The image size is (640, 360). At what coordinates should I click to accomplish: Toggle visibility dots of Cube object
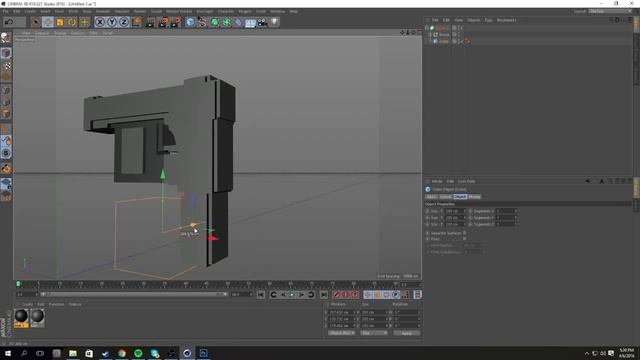pos(460,41)
